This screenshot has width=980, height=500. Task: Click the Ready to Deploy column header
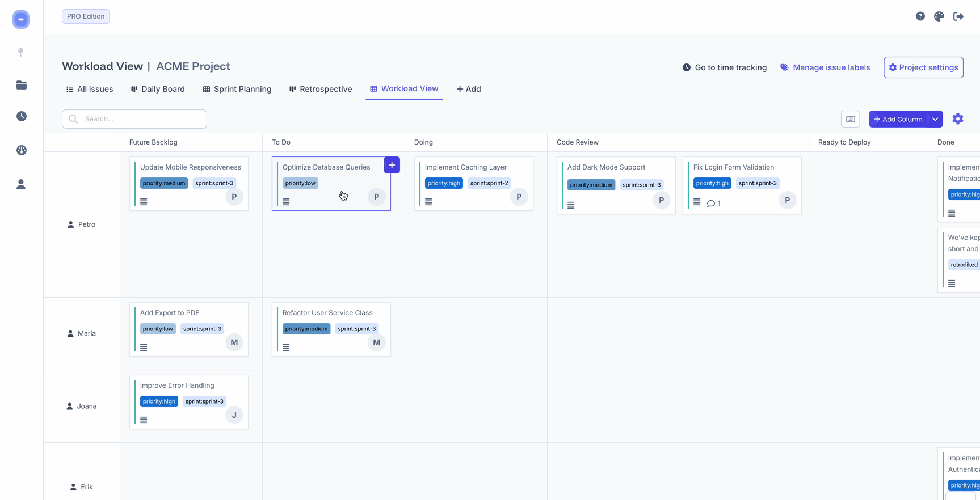[x=844, y=142]
